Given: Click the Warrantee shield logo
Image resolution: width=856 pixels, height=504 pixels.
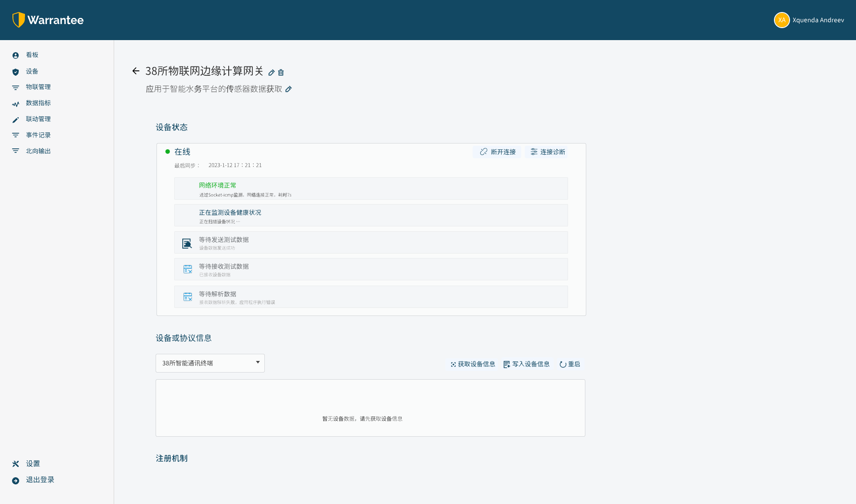Looking at the screenshot, I should tap(18, 20).
